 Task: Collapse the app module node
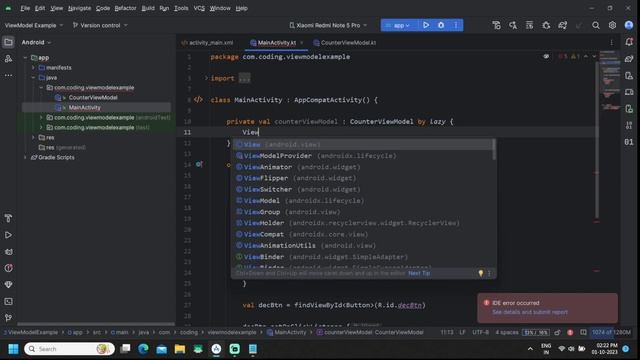click(26, 58)
